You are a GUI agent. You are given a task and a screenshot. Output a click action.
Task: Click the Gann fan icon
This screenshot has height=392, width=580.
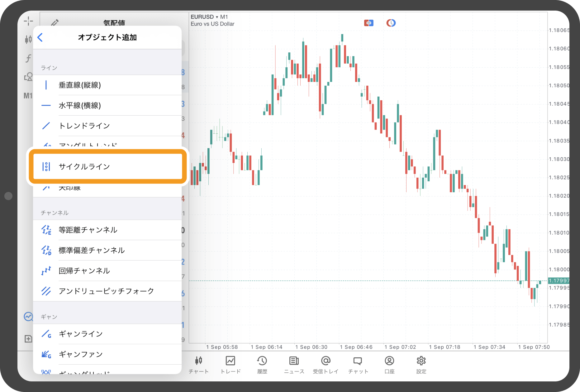coord(46,354)
